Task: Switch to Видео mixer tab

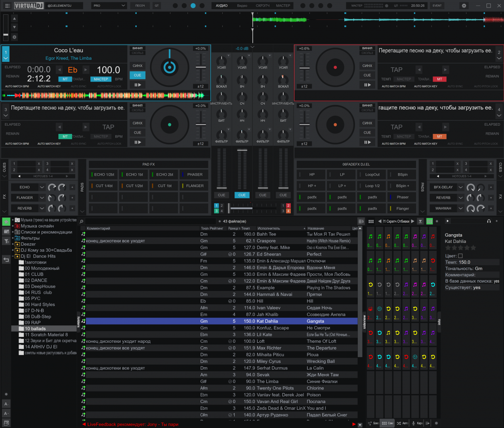Action: pos(242,6)
